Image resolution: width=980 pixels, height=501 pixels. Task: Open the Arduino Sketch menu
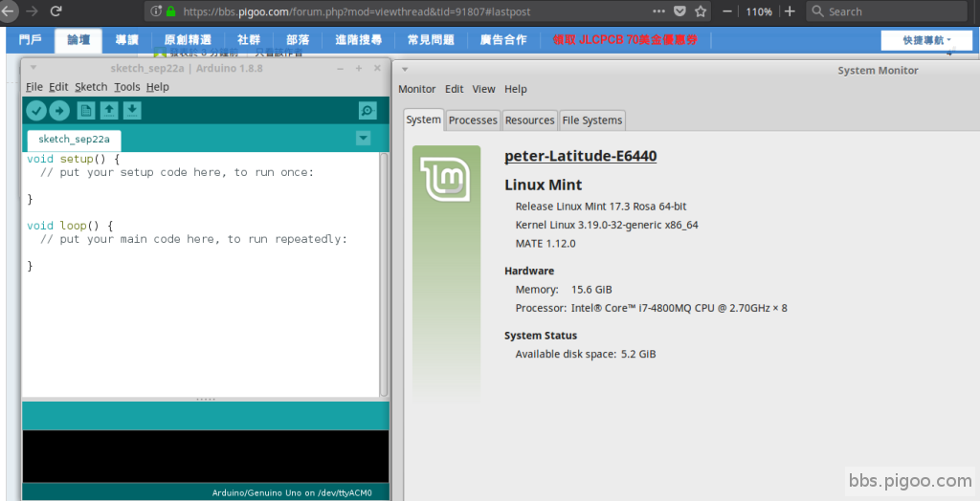91,87
